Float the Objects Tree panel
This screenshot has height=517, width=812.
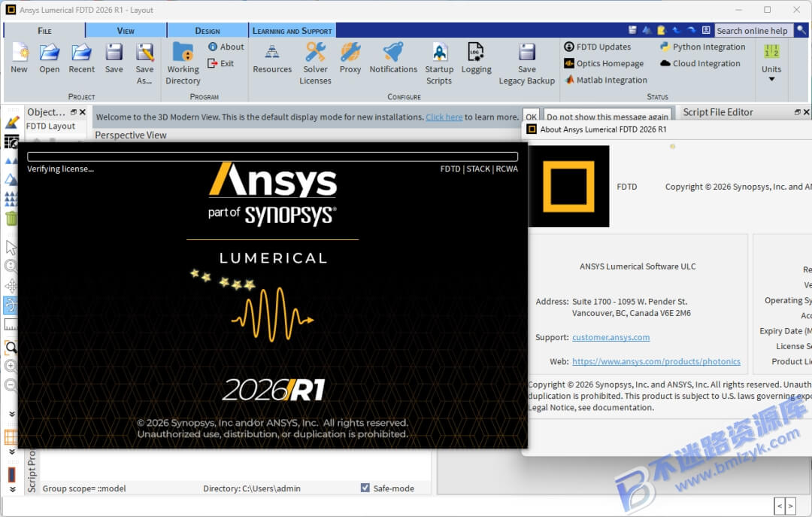(x=74, y=112)
